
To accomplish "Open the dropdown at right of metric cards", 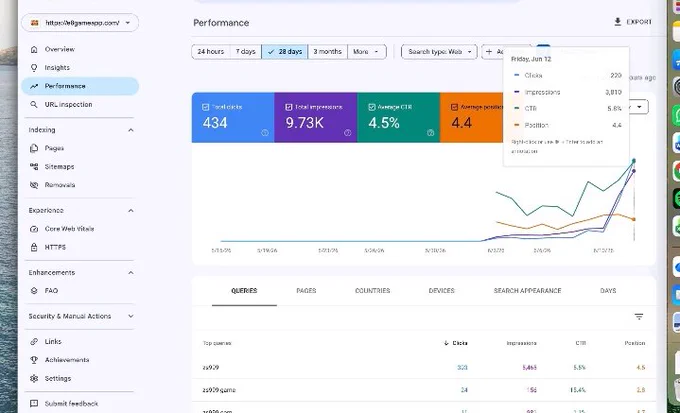I will 639,107.
